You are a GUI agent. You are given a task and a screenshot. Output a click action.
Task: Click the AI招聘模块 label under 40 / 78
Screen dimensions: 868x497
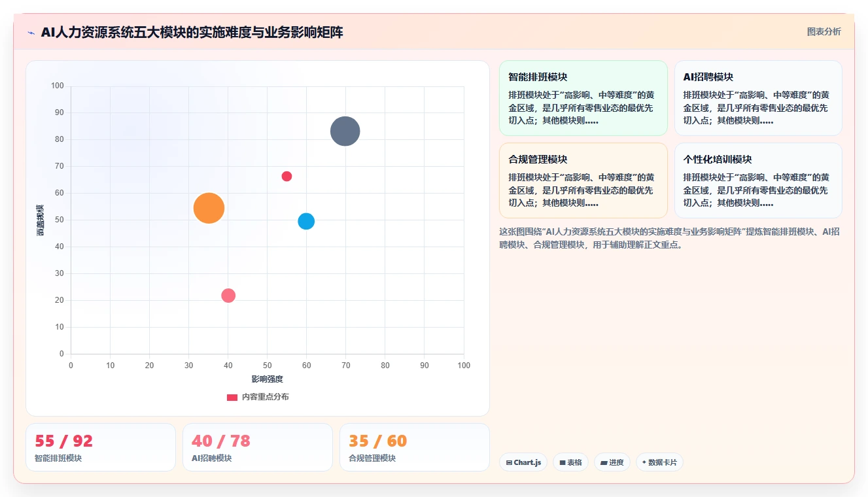[x=211, y=458]
